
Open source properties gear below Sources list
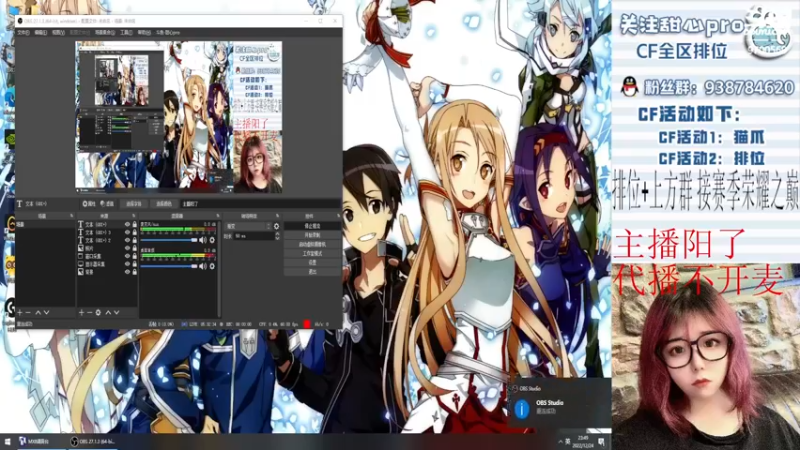point(98,312)
